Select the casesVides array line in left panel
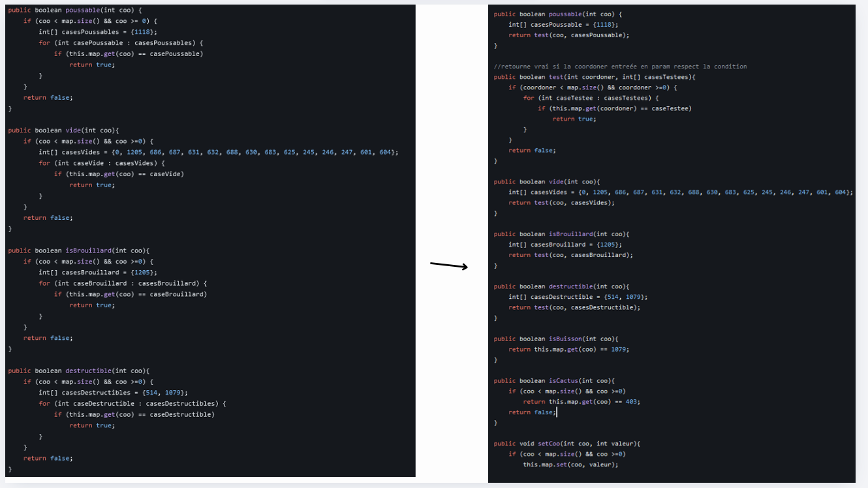The image size is (868, 488). [218, 152]
